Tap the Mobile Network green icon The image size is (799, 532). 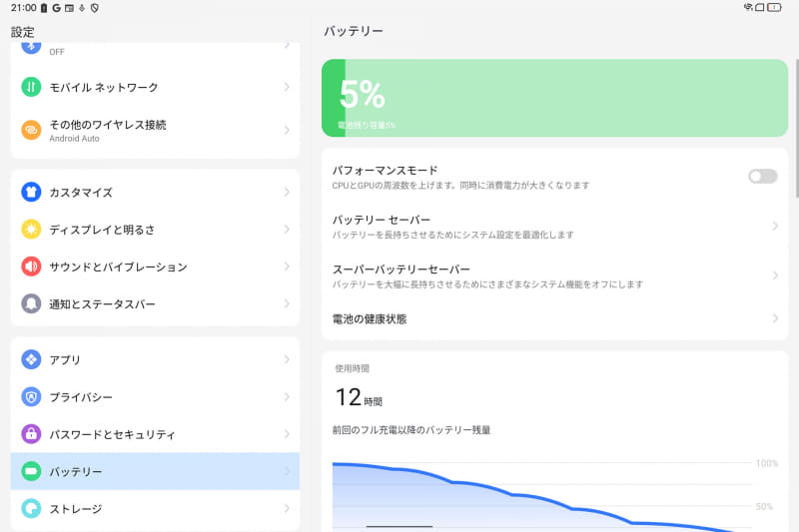(31, 87)
